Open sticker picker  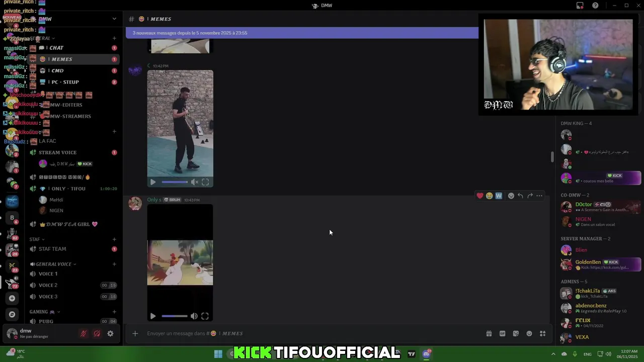(x=516, y=333)
